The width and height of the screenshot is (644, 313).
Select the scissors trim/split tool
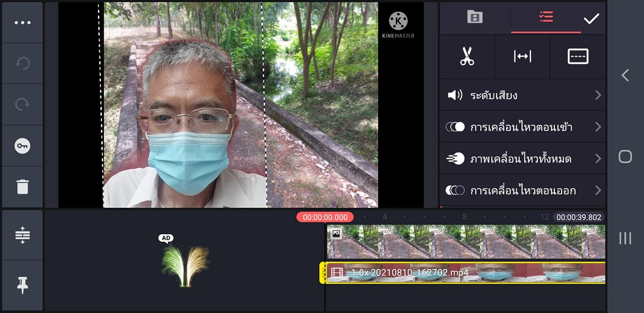(x=467, y=57)
